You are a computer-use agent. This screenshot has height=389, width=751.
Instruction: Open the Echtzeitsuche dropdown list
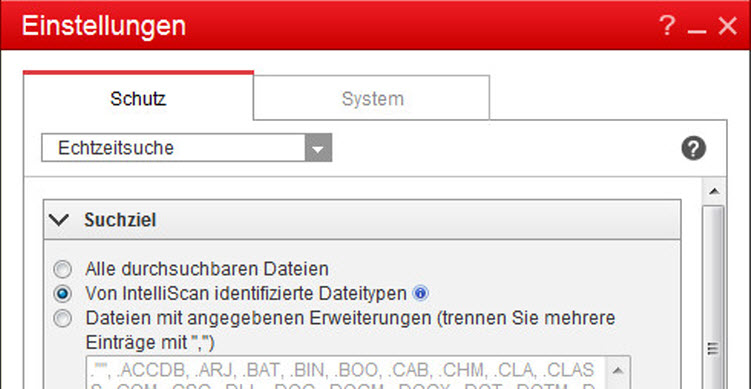pos(318,148)
